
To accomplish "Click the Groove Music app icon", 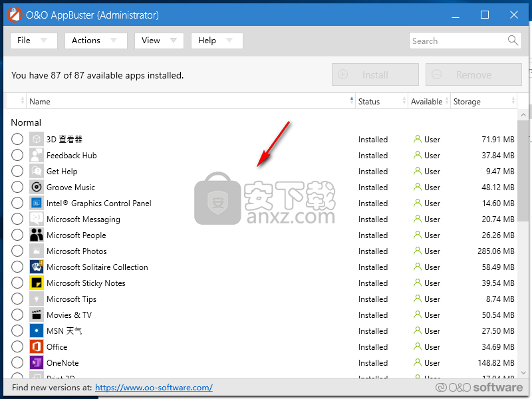I will tap(37, 187).
